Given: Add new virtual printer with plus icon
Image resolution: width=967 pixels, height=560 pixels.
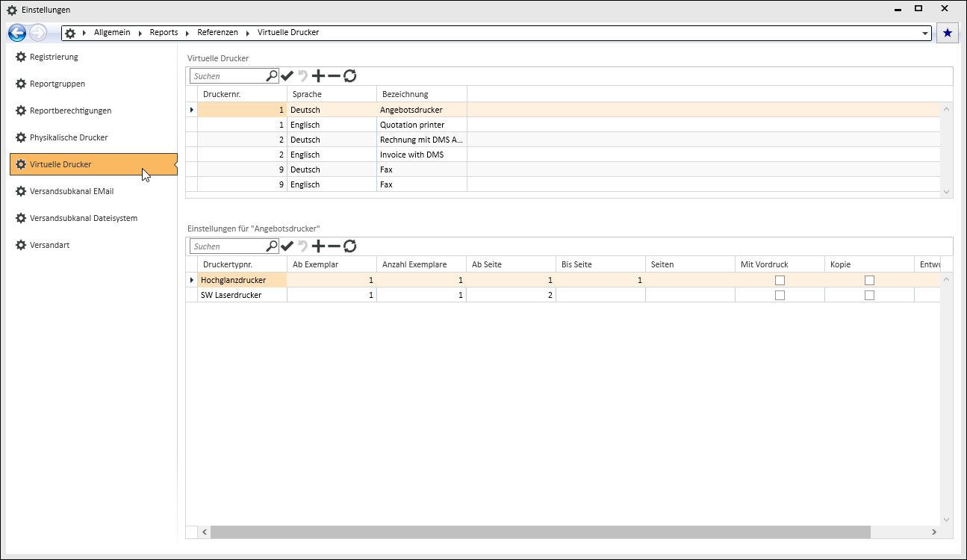Looking at the screenshot, I should tap(318, 76).
